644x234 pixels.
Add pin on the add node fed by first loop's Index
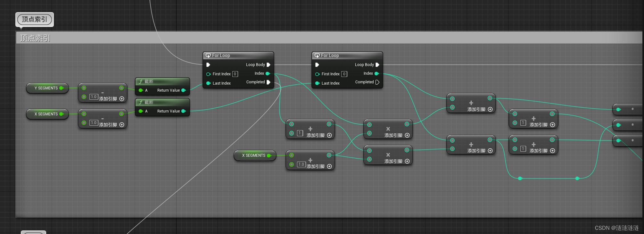329,135
